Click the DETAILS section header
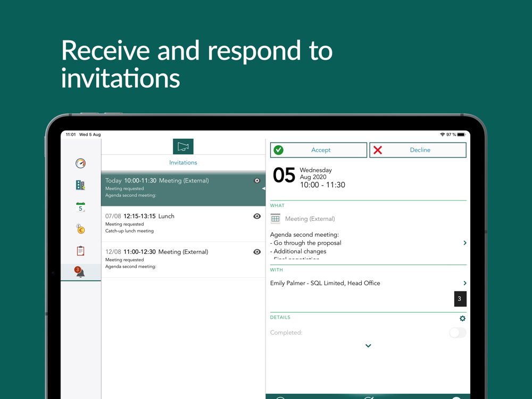The width and height of the screenshot is (532, 399). coord(280,318)
